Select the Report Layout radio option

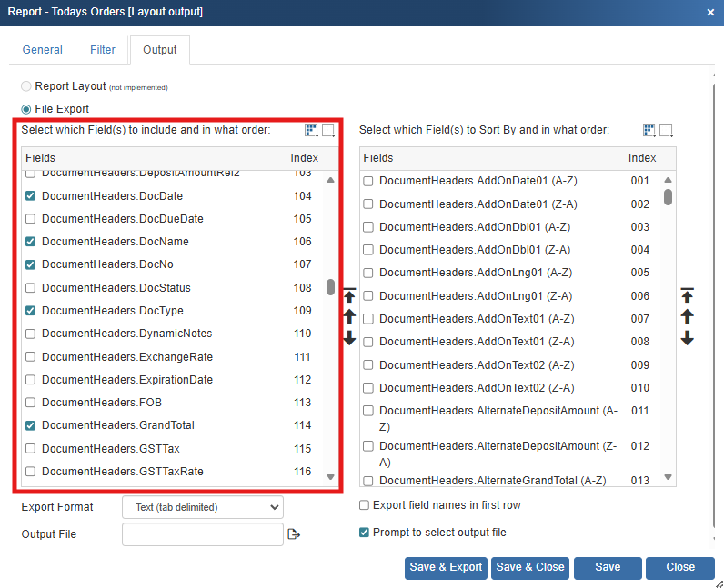(x=26, y=86)
